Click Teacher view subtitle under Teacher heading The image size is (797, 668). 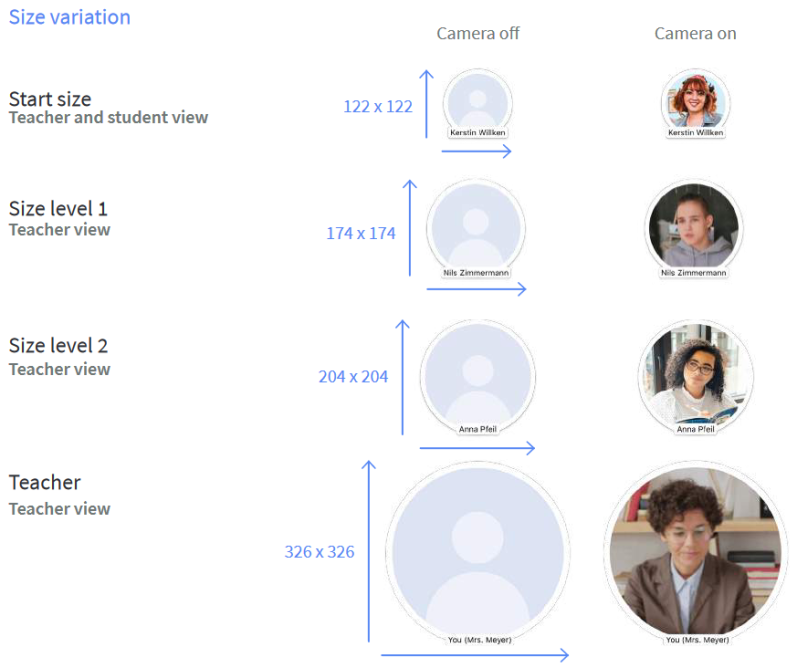[x=59, y=509]
